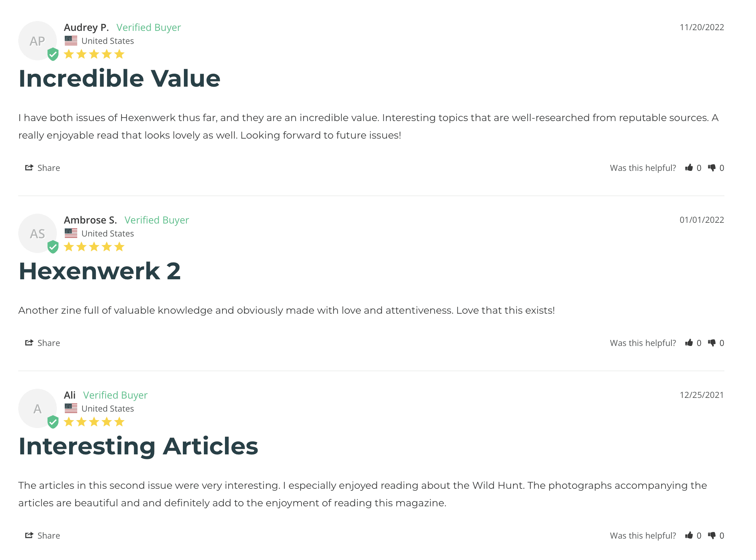The width and height of the screenshot is (756, 560).
Task: Thumbs down Ali's Interesting Articles review
Action: [x=712, y=535]
